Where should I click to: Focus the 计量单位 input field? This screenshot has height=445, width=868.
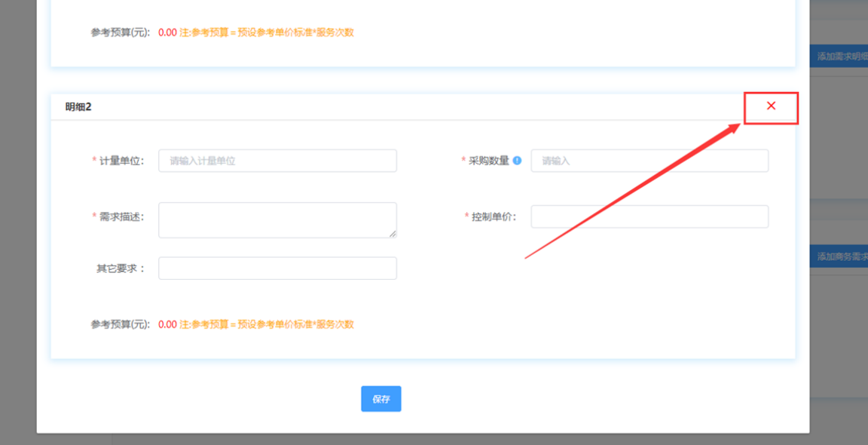(x=277, y=161)
